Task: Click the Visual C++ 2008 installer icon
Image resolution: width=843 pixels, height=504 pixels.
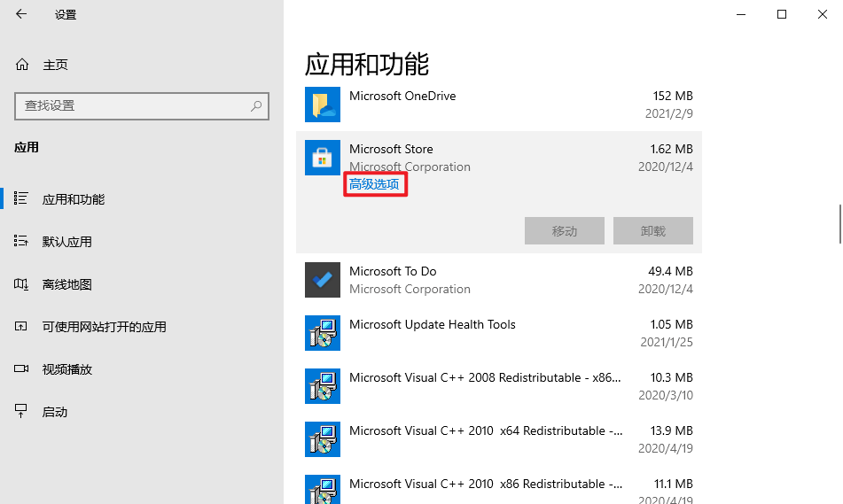Action: [323, 386]
